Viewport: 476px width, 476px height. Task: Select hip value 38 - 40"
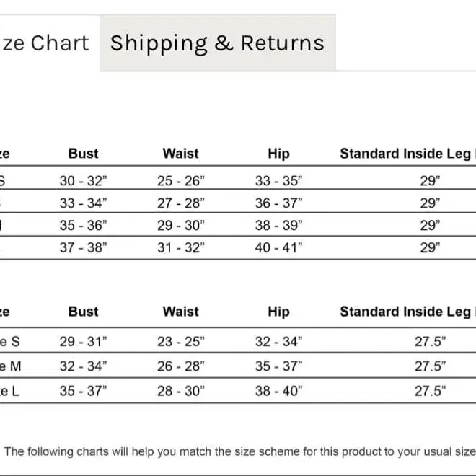(x=278, y=391)
